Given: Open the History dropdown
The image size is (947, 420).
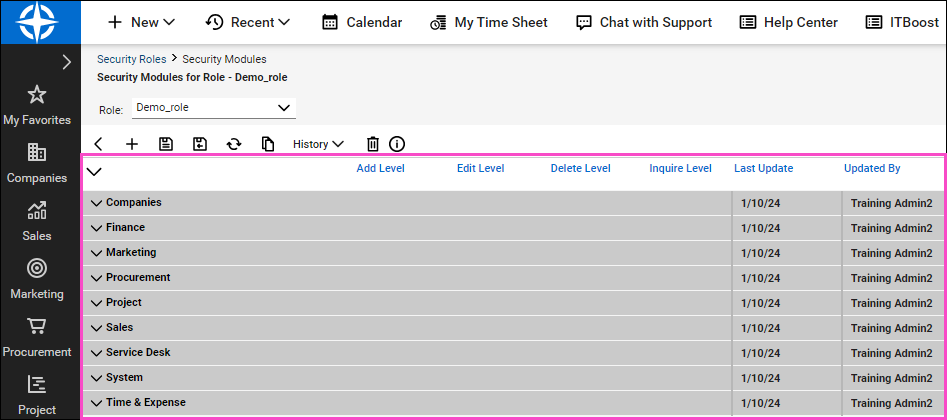Looking at the screenshot, I should pyautogui.click(x=318, y=144).
